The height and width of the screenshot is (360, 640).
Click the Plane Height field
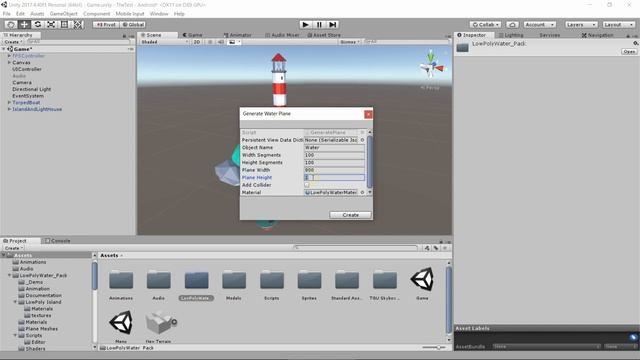pos(334,178)
